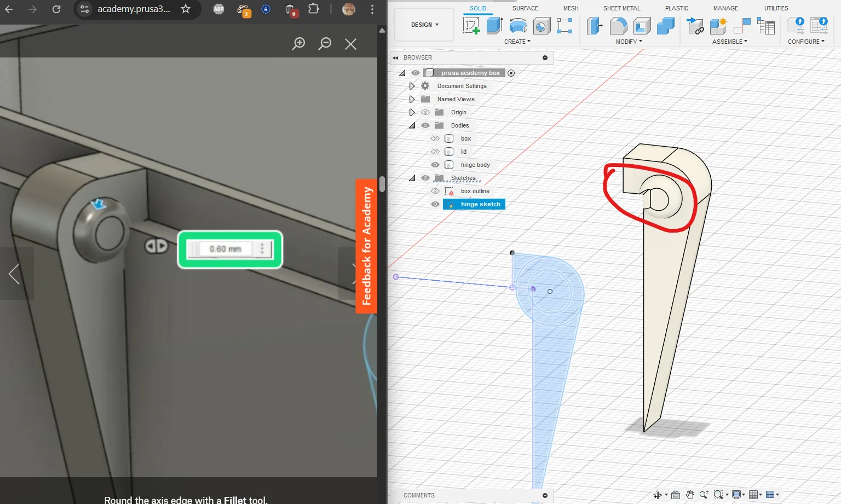
Task: Collapse the Bodies folder node
Action: point(412,125)
